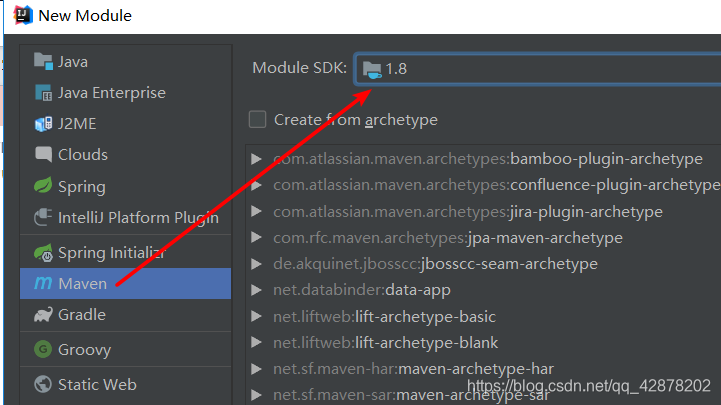Choose the Clouds label
This screenshot has height=405, width=721.
pos(83,154)
